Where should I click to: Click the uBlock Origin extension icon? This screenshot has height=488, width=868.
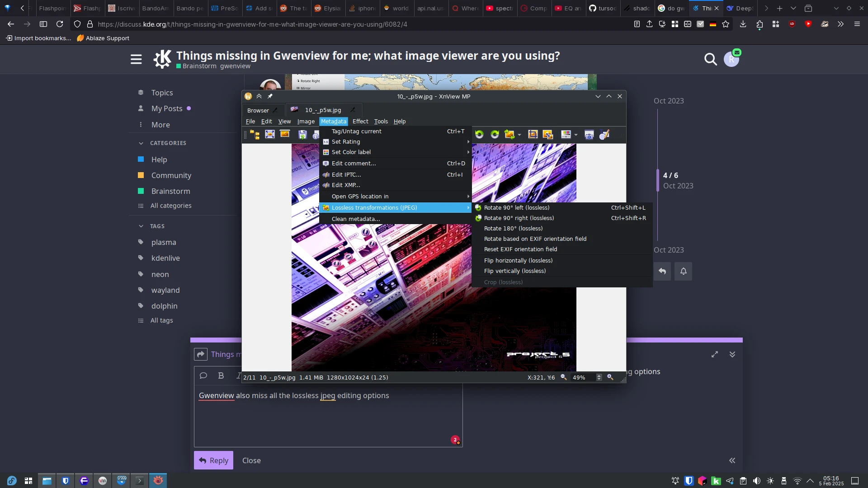(792, 24)
